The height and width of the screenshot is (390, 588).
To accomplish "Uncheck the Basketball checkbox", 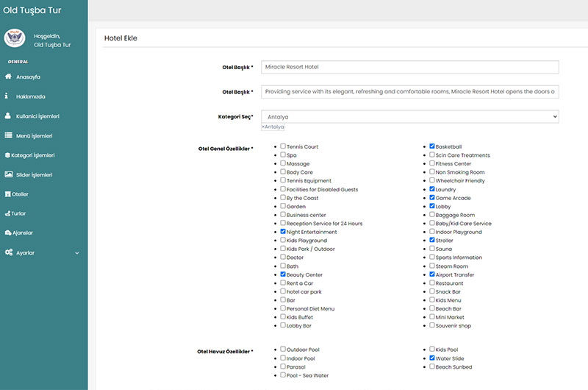I will pyautogui.click(x=432, y=146).
